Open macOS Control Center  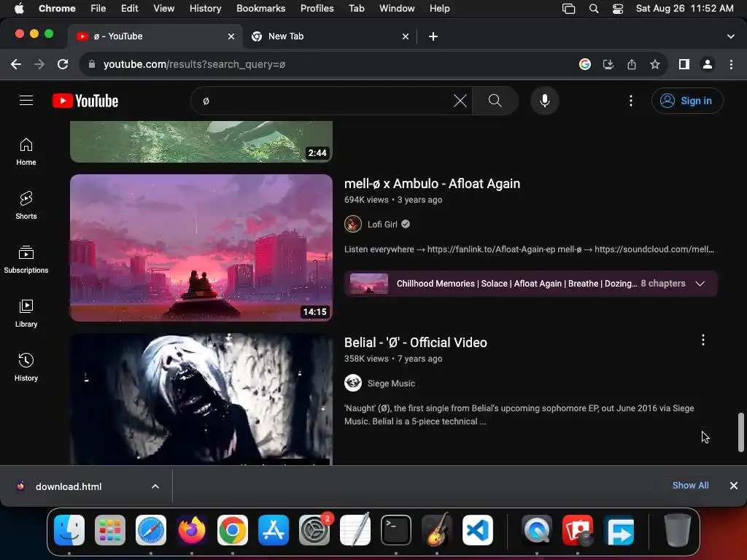pyautogui.click(x=617, y=9)
